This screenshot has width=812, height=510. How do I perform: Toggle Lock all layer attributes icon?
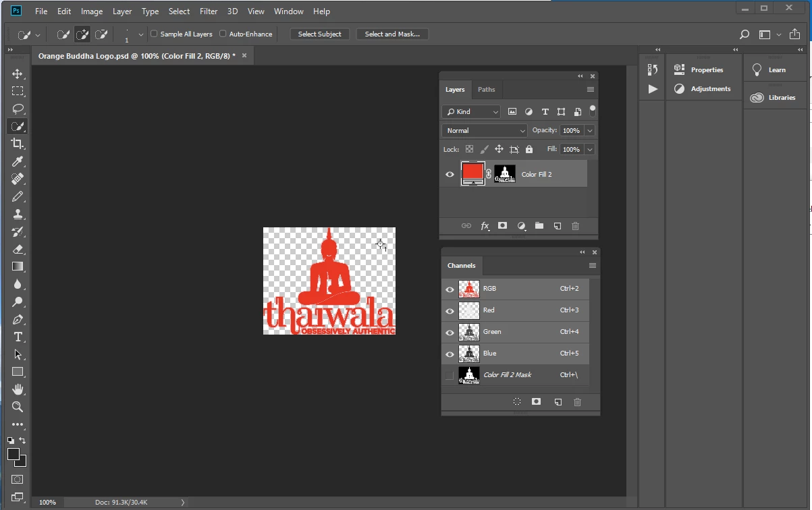point(529,149)
